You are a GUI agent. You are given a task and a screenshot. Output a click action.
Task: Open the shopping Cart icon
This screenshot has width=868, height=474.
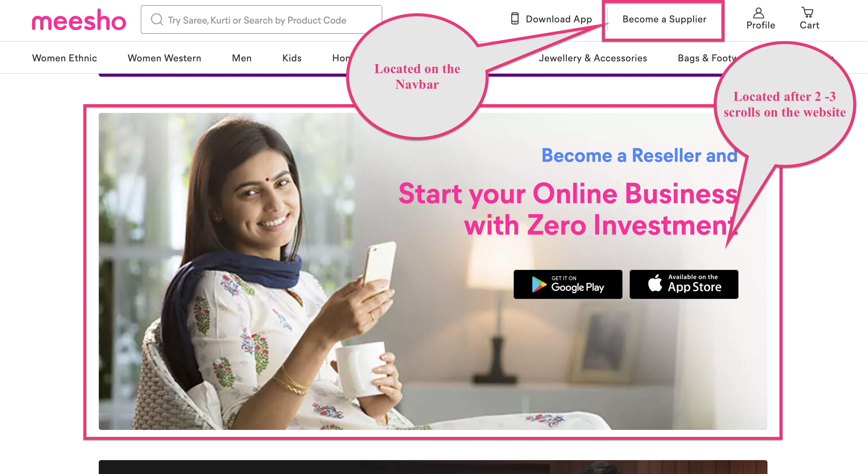click(807, 13)
